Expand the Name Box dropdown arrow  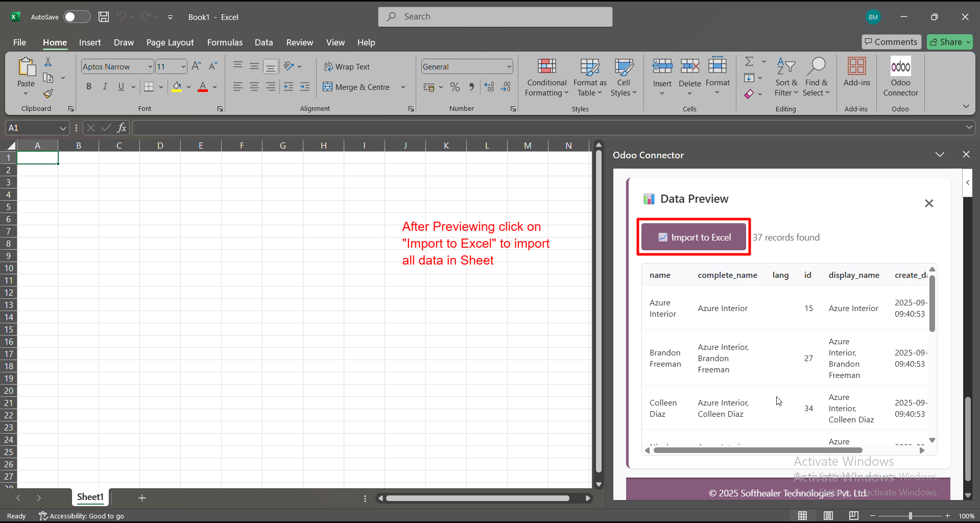63,128
